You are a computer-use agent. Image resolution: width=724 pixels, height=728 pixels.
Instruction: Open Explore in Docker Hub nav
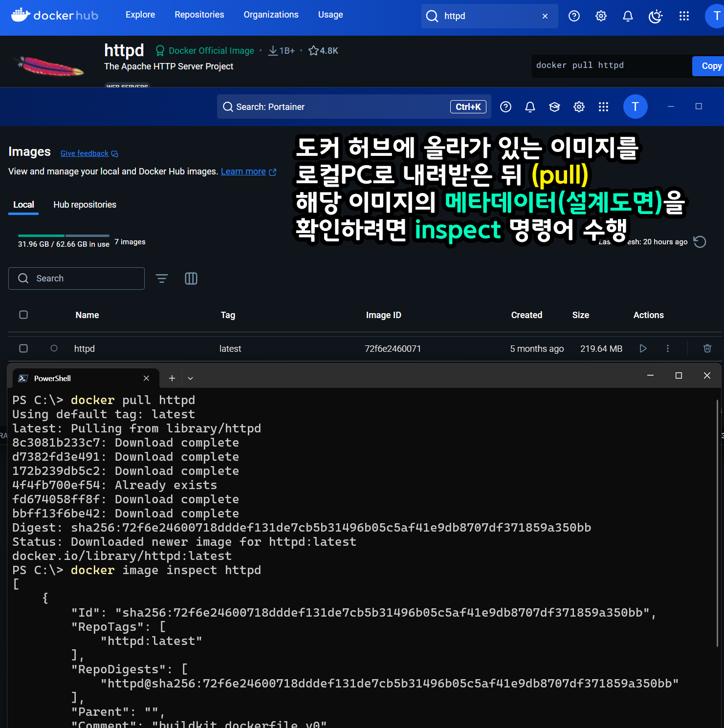140,15
